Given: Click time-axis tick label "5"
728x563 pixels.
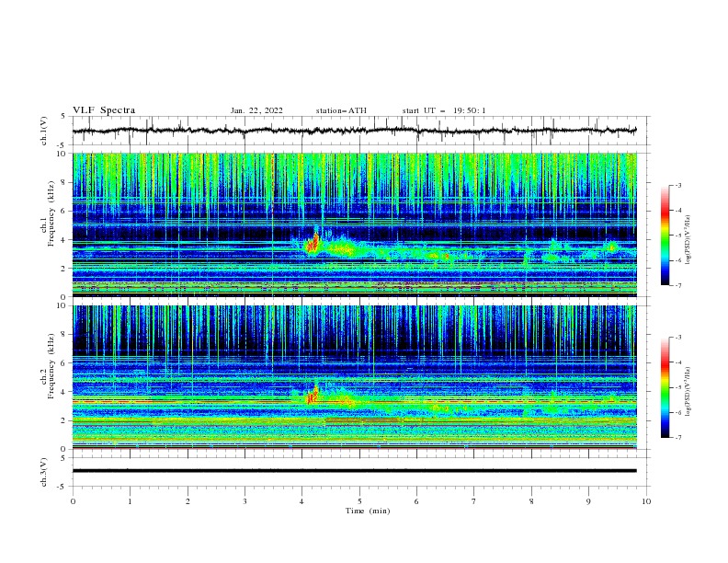Looking at the screenshot, I should point(359,501).
